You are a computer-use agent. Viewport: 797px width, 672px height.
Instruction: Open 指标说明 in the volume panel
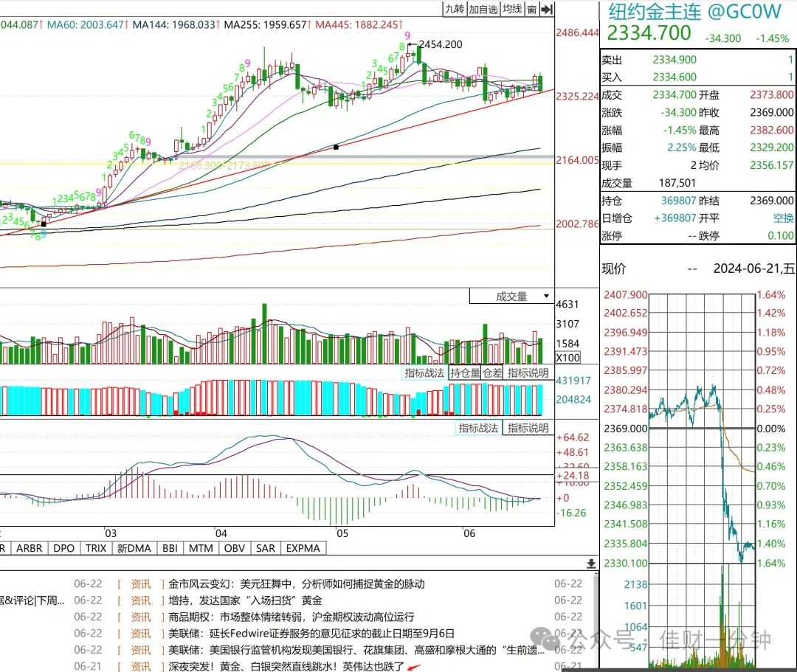point(528,373)
